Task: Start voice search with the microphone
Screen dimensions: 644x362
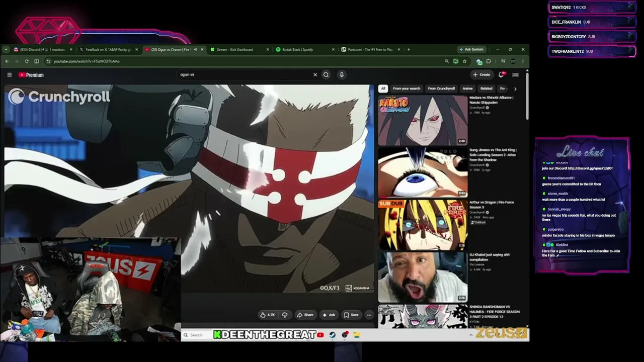Action: click(342, 75)
